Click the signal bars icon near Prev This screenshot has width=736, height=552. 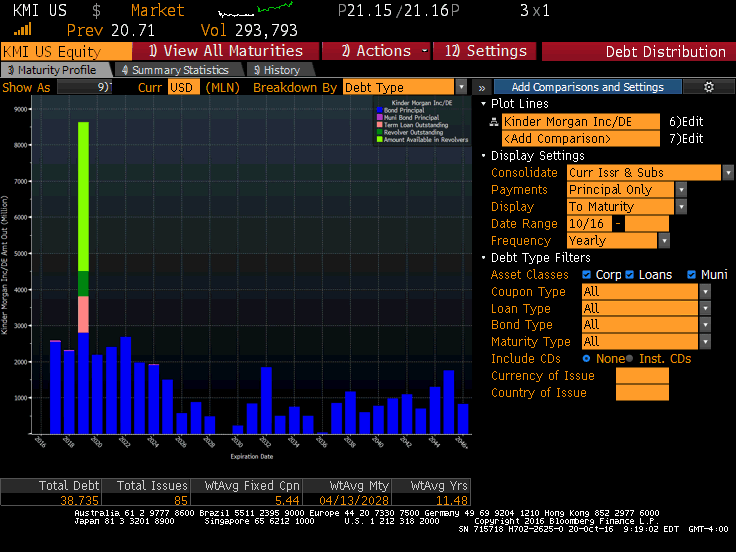(x=23, y=31)
